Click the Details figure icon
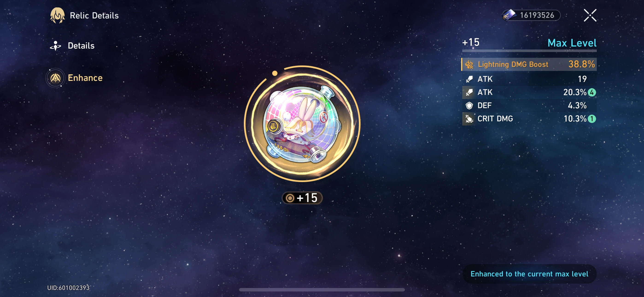 coord(55,46)
